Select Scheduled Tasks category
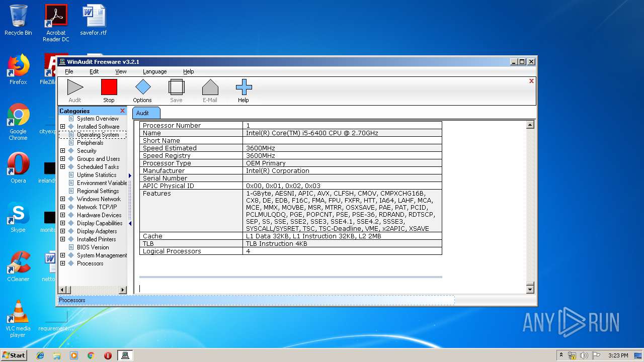The width and height of the screenshot is (644, 362). tap(98, 167)
